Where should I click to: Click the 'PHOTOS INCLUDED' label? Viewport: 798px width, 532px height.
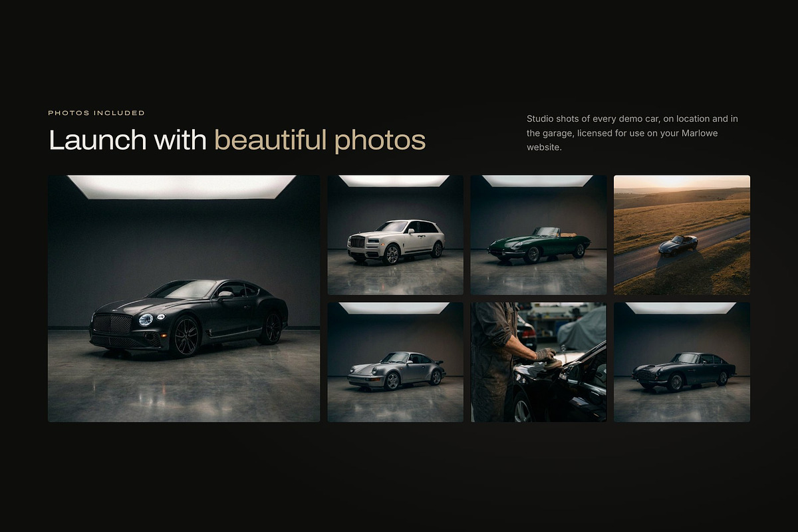pos(96,113)
